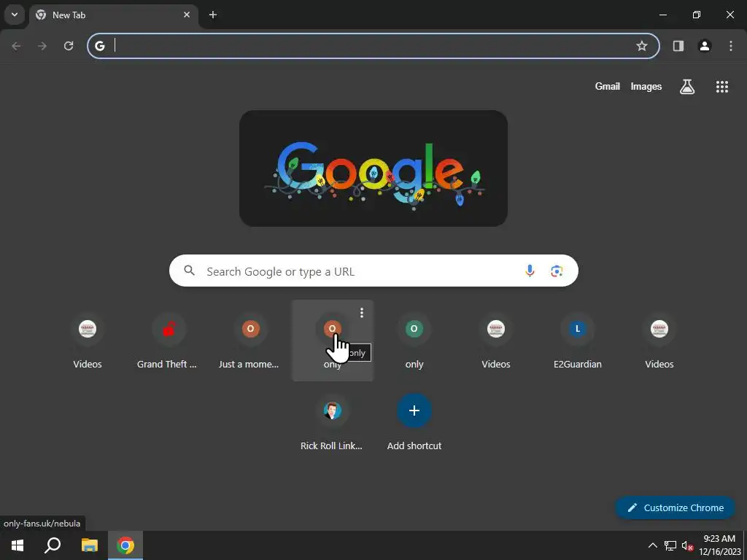Click the Chrome taskbar icon
Viewport: 747px width, 560px height.
[x=125, y=545]
